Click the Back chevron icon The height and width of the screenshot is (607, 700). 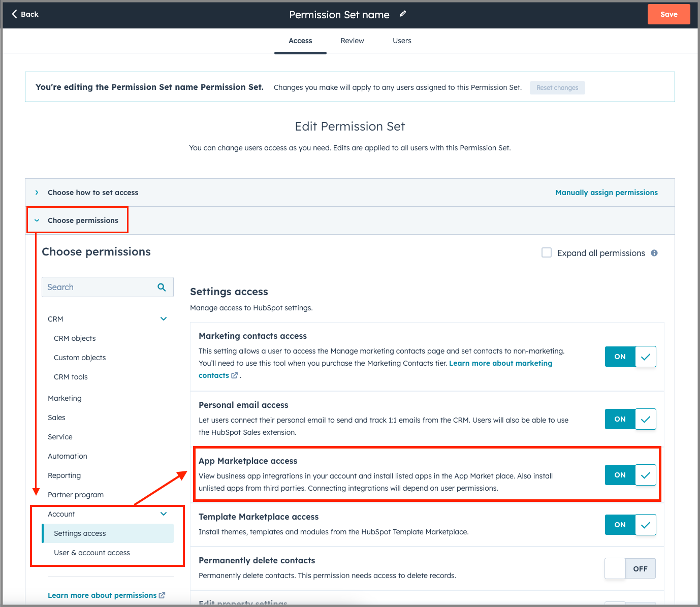click(x=14, y=14)
